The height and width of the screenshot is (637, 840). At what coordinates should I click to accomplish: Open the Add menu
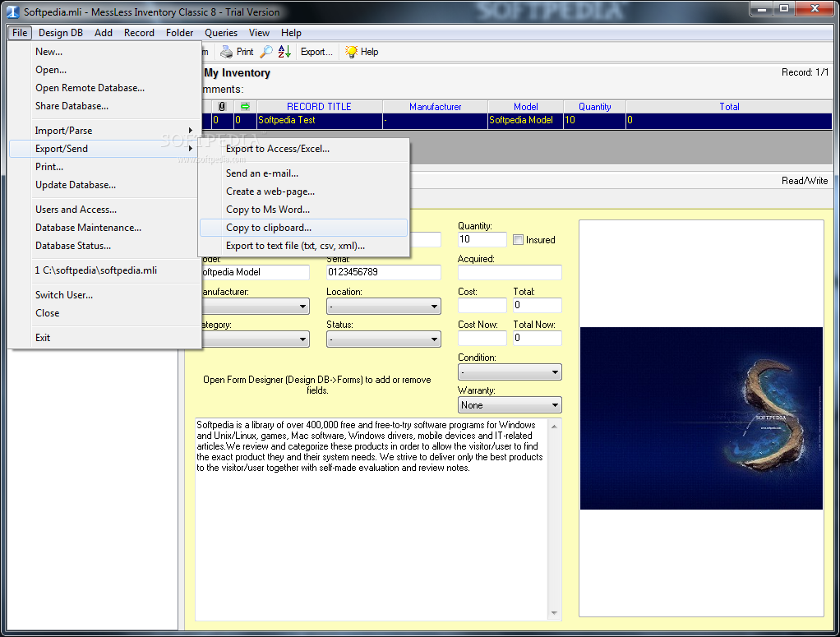click(x=104, y=33)
